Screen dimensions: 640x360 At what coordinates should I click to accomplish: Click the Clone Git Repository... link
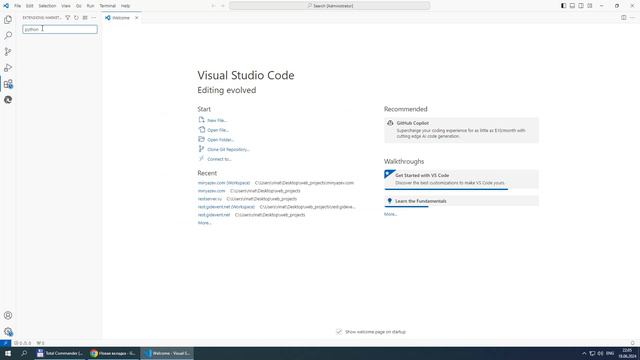pyautogui.click(x=228, y=149)
